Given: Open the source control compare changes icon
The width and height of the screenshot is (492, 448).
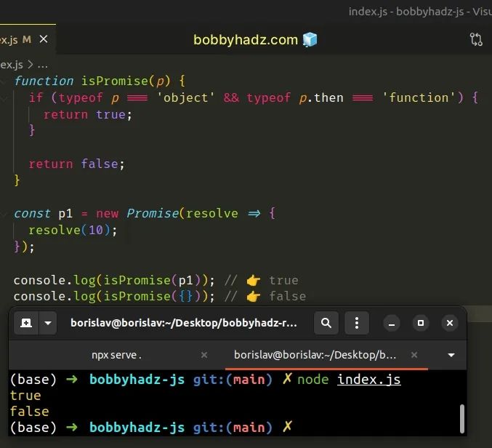Looking at the screenshot, I should pos(476,39).
